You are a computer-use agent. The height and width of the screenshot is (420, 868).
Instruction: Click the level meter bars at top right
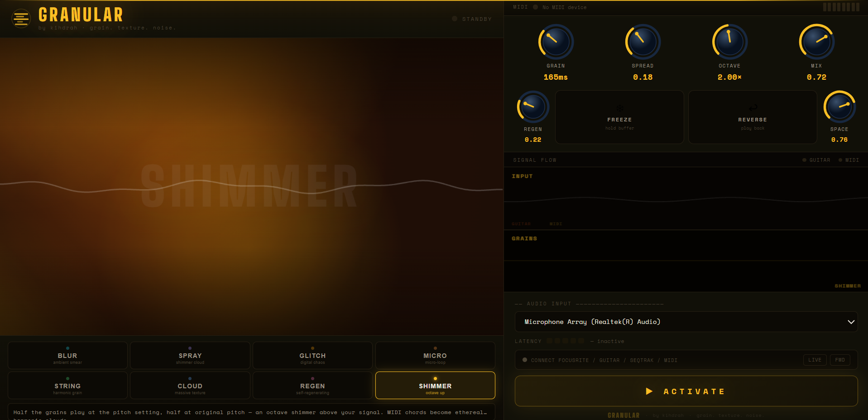click(x=841, y=7)
